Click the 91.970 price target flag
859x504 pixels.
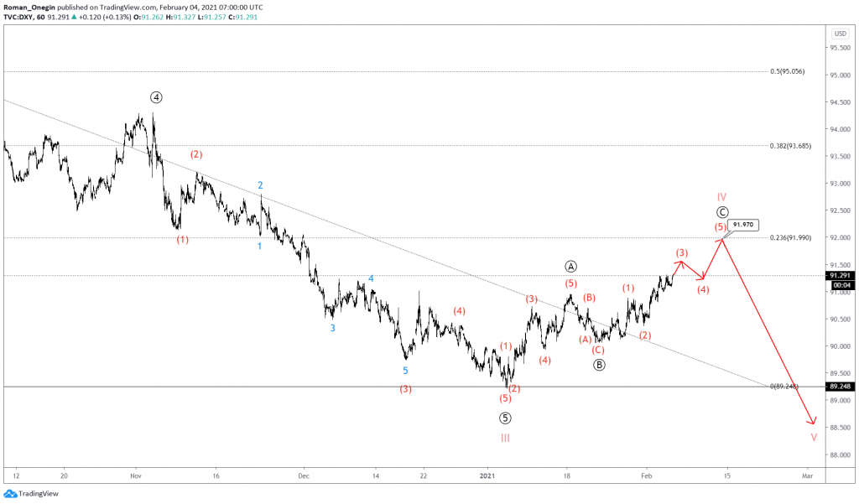tap(742, 226)
